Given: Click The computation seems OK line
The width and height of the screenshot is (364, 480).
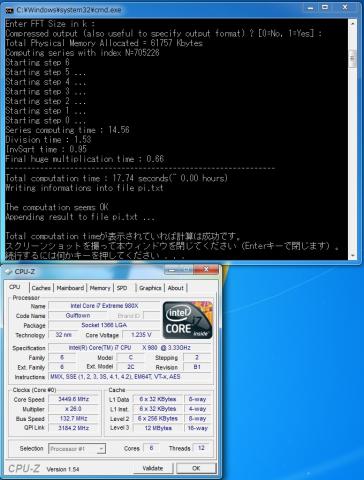Looking at the screenshot, I should [57, 207].
